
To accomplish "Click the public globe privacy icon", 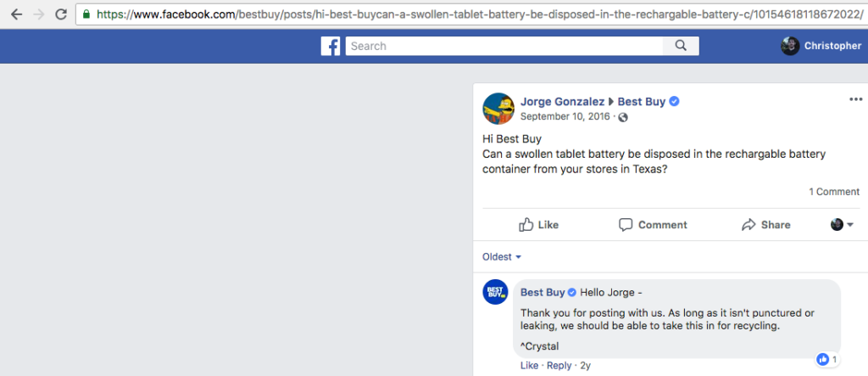I will point(623,117).
